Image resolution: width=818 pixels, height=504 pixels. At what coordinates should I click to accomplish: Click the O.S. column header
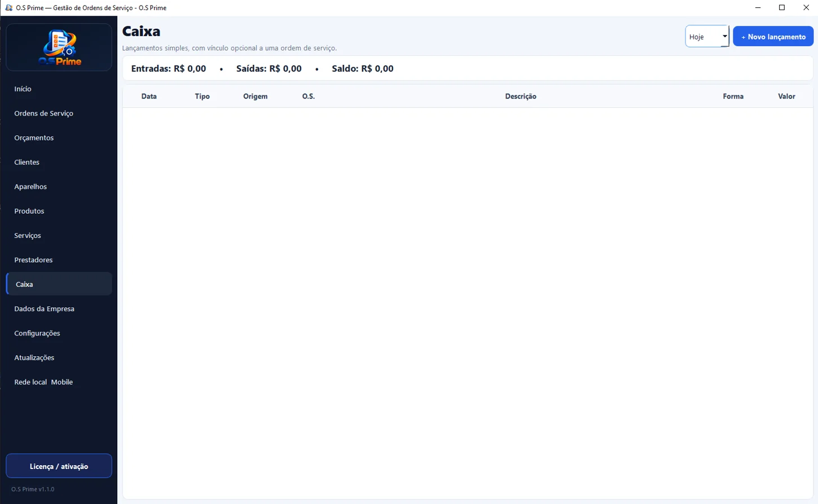309,96
